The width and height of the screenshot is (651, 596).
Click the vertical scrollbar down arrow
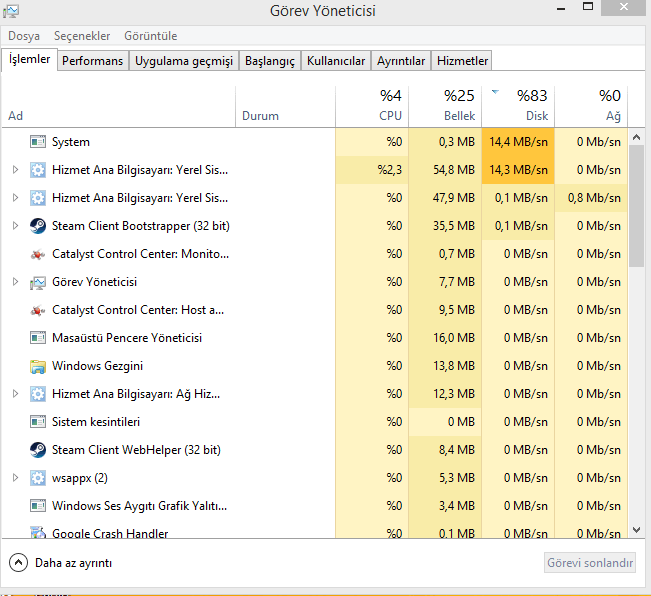[636, 528]
